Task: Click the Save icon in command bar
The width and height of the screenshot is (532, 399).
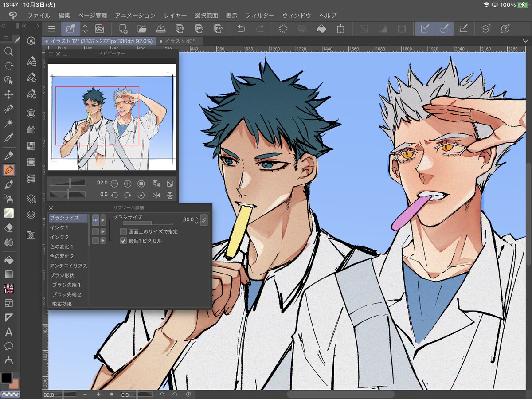Action: 161,29
